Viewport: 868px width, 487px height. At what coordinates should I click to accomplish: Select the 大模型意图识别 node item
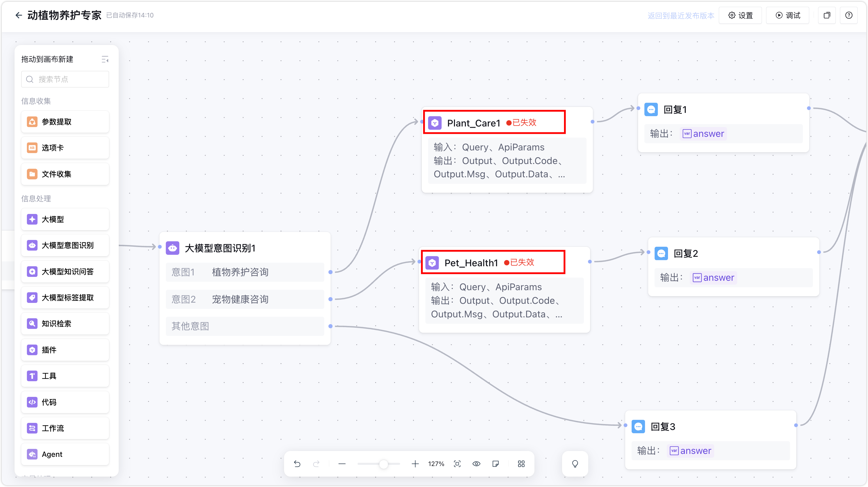[65, 245]
